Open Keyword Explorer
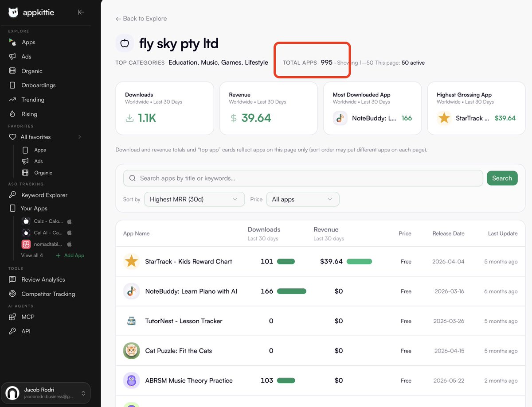This screenshot has height=407, width=532. [45, 195]
